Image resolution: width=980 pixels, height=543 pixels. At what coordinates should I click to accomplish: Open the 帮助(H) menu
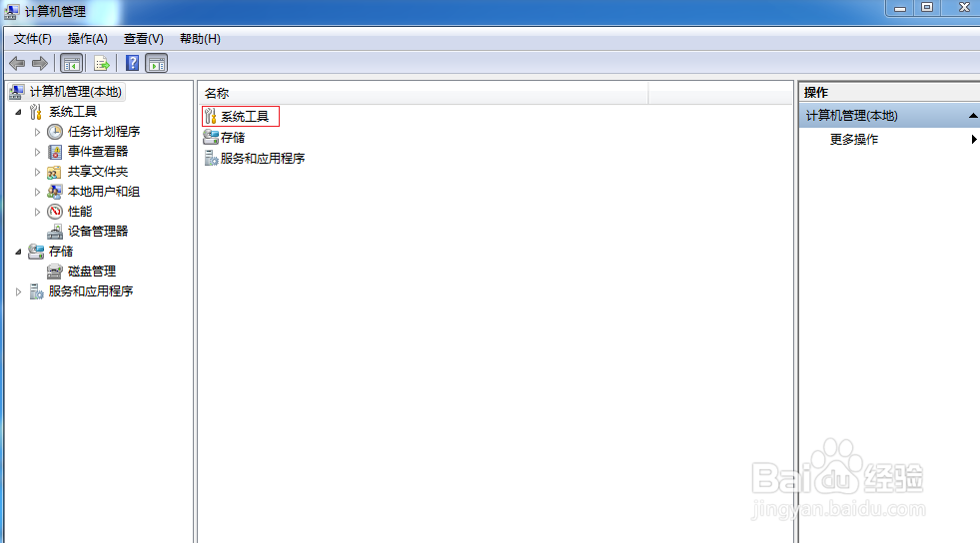click(x=200, y=39)
